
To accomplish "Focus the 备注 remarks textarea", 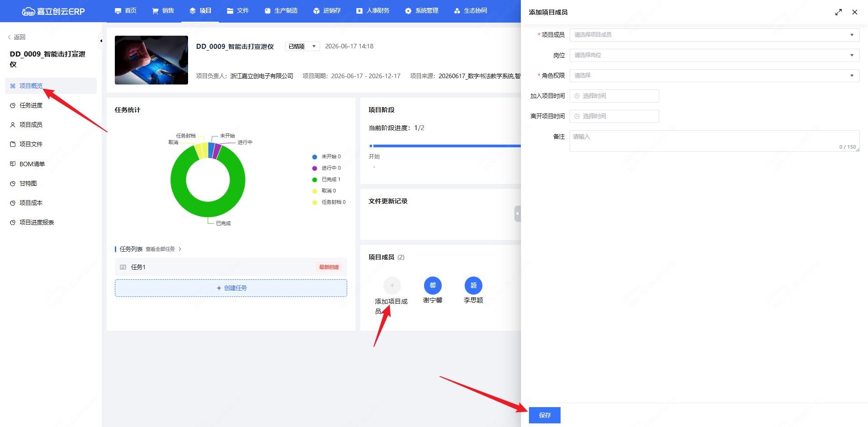I will pyautogui.click(x=714, y=141).
